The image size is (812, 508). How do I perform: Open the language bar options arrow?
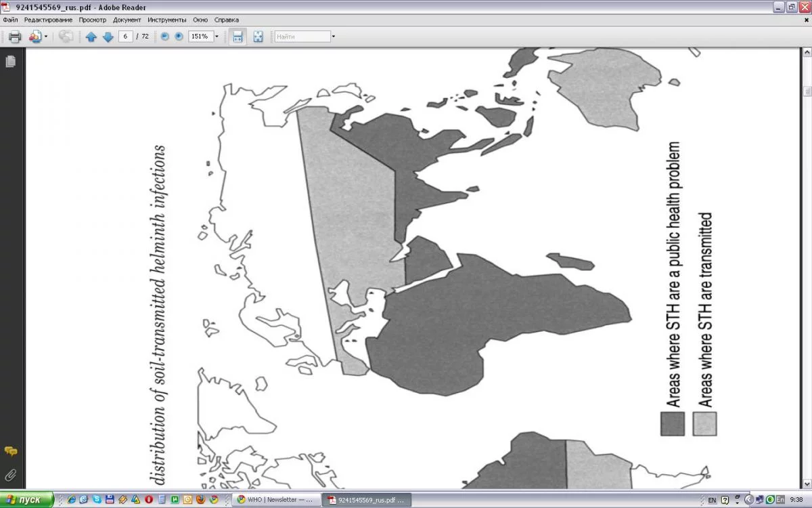(738, 503)
